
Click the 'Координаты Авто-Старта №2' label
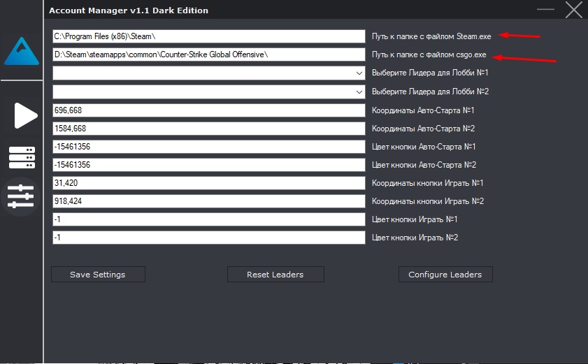pos(424,129)
